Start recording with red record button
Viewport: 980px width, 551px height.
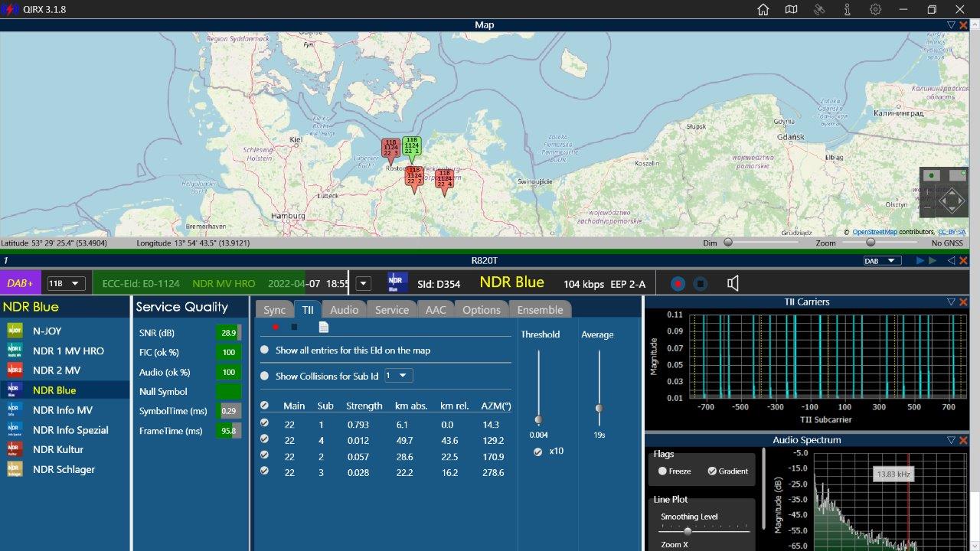[x=678, y=284]
